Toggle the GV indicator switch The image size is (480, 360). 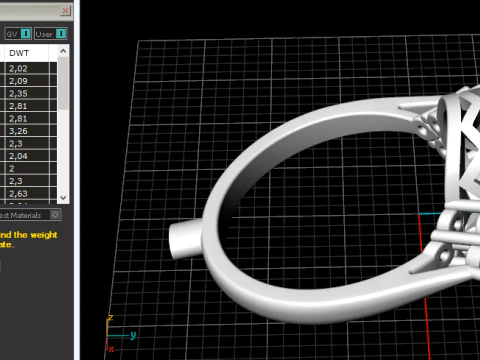coord(26,34)
